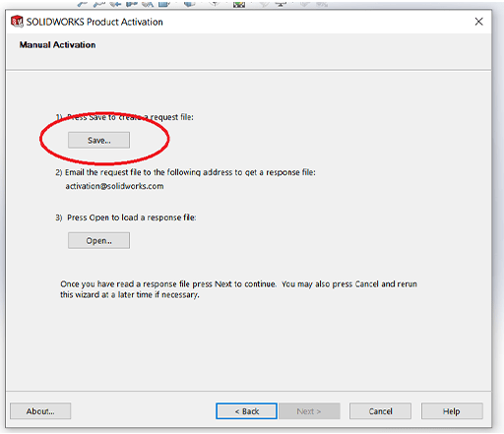Screen dimensions: 504x434
Task: Click the Save... button for the request file
Action: tap(98, 140)
